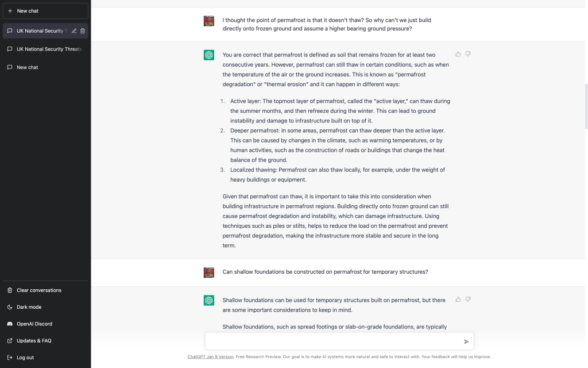
Task: Thumbs down the shallow foundations response
Action: pos(468,300)
